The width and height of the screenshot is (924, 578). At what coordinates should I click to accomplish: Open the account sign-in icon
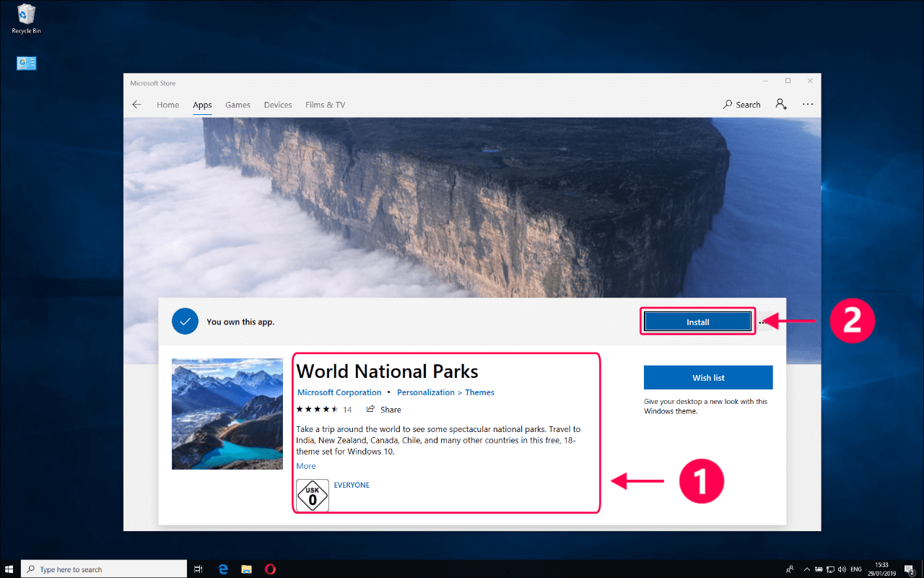781,104
